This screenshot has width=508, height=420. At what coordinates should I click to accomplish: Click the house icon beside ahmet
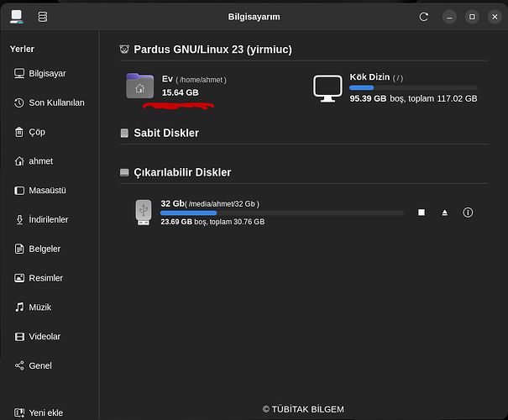click(19, 161)
